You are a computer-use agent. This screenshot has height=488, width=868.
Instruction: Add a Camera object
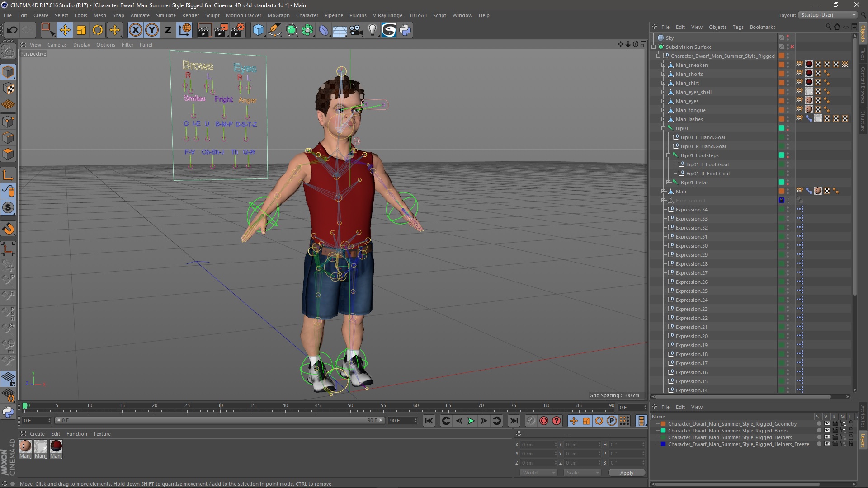[356, 30]
